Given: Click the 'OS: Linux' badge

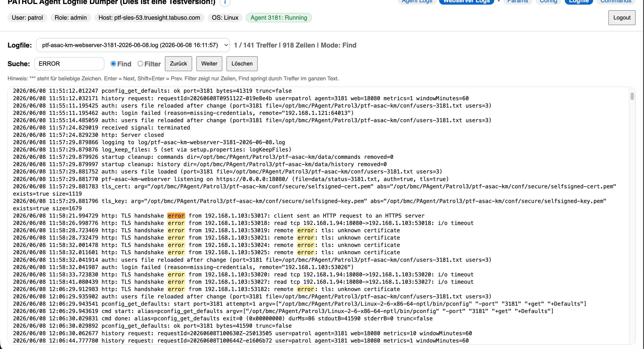Looking at the screenshot, I should [225, 18].
